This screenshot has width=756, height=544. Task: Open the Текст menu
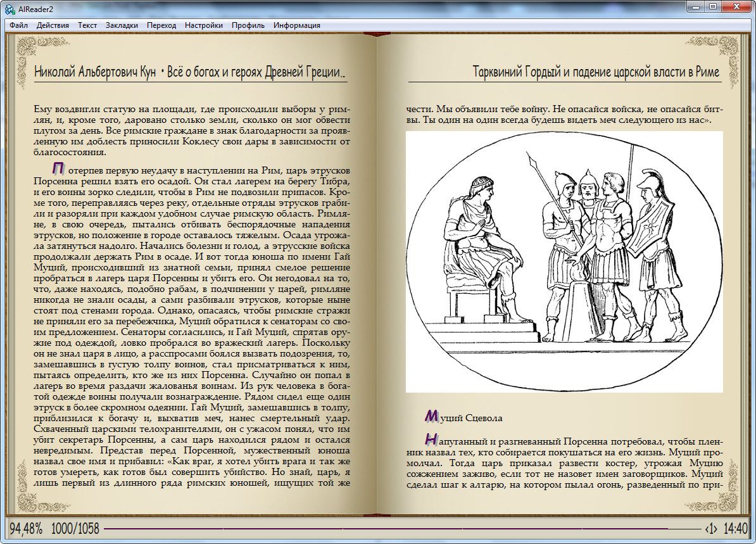[x=87, y=25]
